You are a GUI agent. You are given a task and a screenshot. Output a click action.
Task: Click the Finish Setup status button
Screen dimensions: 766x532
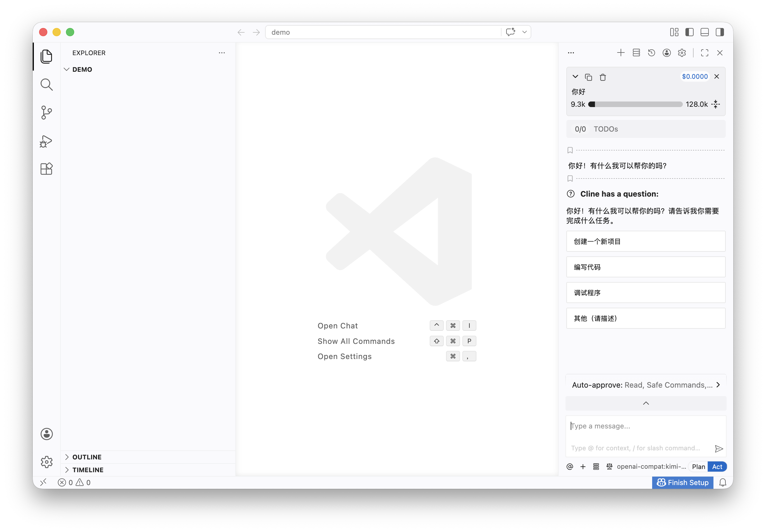[x=683, y=482]
